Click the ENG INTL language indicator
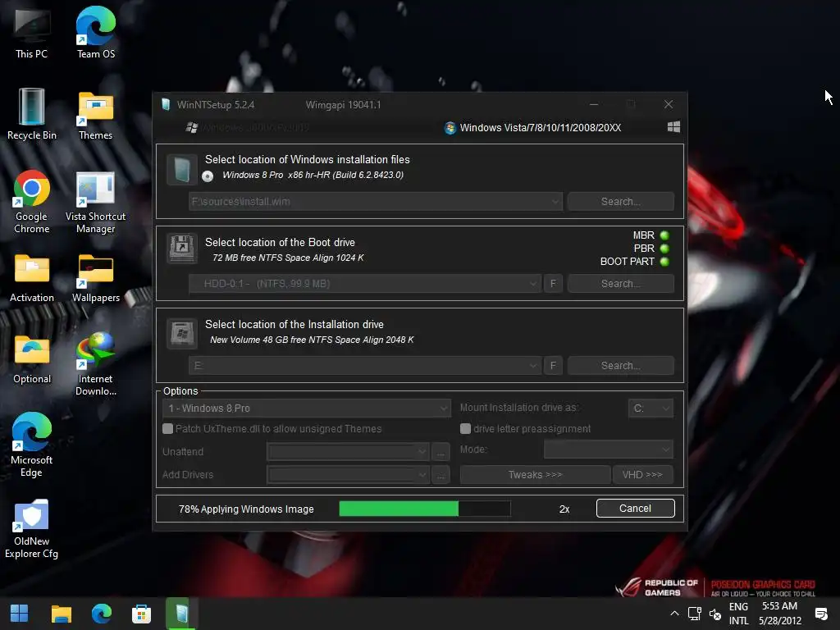Image resolution: width=840 pixels, height=630 pixels. point(738,614)
